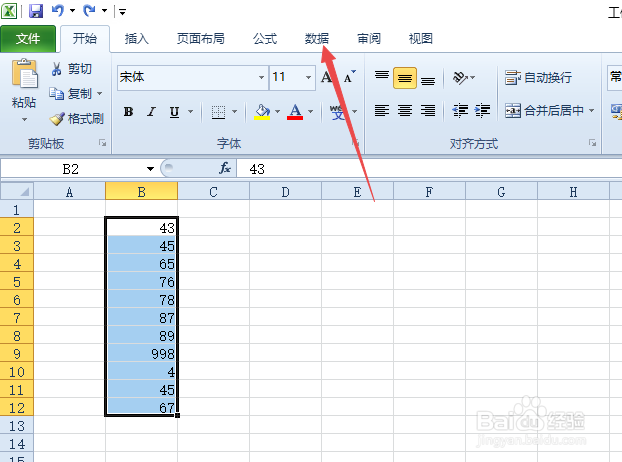Screen dimensions: 622x462
Task: Click the Excel application icon
Action: point(9,11)
